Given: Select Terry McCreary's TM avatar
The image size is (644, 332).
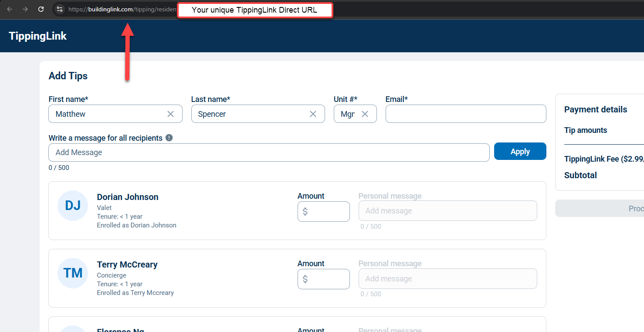Looking at the screenshot, I should (x=73, y=273).
